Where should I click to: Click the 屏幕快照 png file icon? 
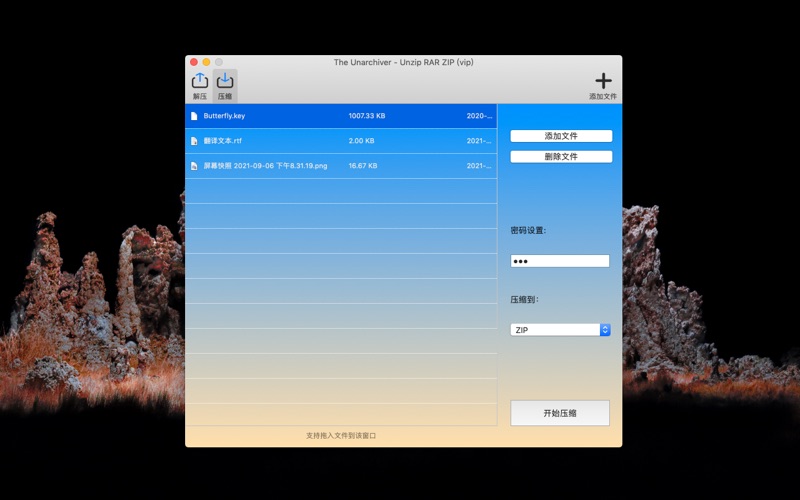(x=194, y=166)
